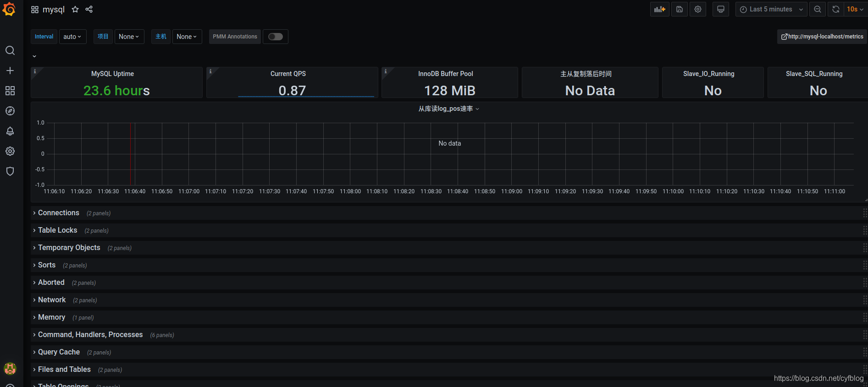The height and width of the screenshot is (387, 868).
Task: Click the PMM Annotations label
Action: (235, 37)
